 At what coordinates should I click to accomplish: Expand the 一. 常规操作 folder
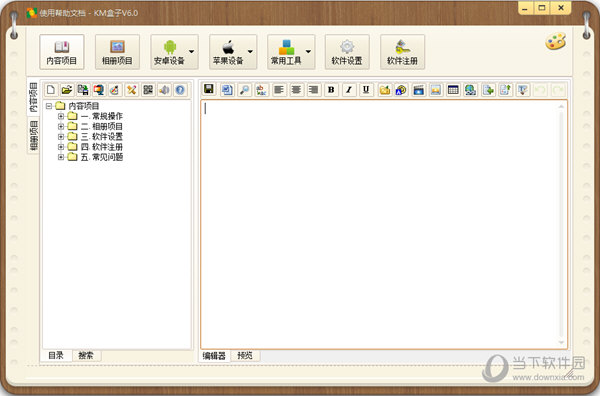tap(61, 116)
